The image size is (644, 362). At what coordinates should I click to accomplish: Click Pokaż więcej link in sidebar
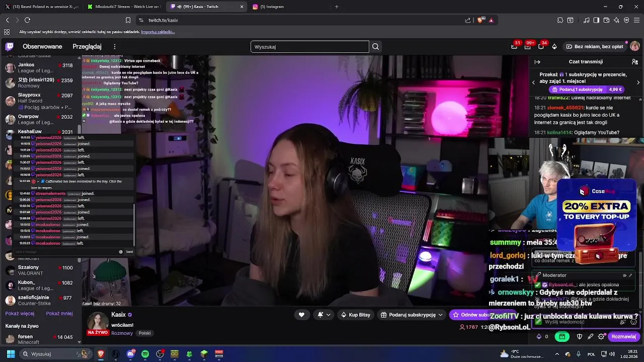click(x=20, y=313)
